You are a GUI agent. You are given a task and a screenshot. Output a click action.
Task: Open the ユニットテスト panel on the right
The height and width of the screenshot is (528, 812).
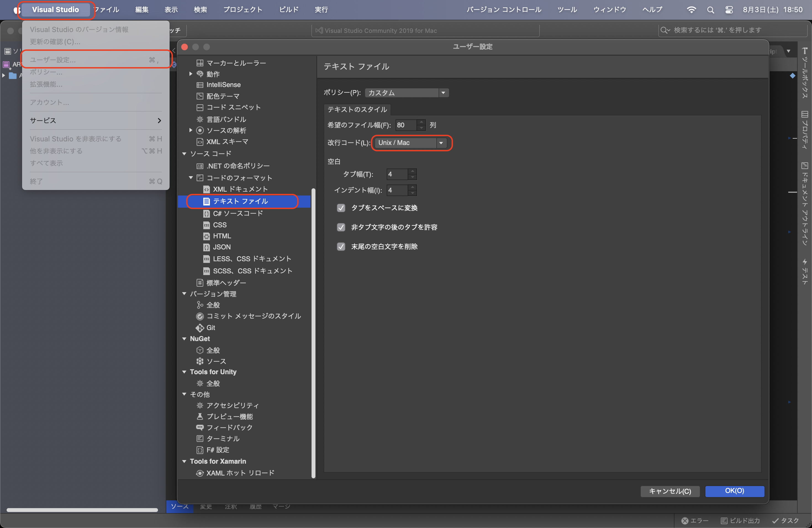pyautogui.click(x=805, y=273)
